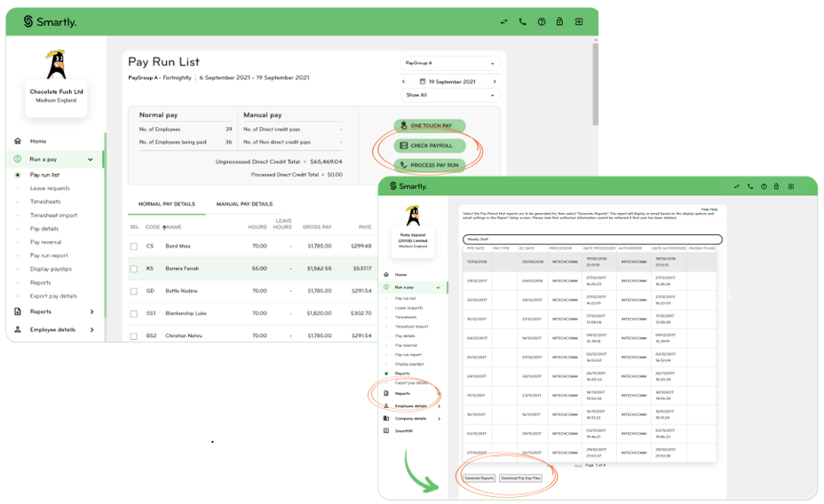Click the Download Pay Day Files button
The width and height of the screenshot is (824, 504).
[521, 478]
